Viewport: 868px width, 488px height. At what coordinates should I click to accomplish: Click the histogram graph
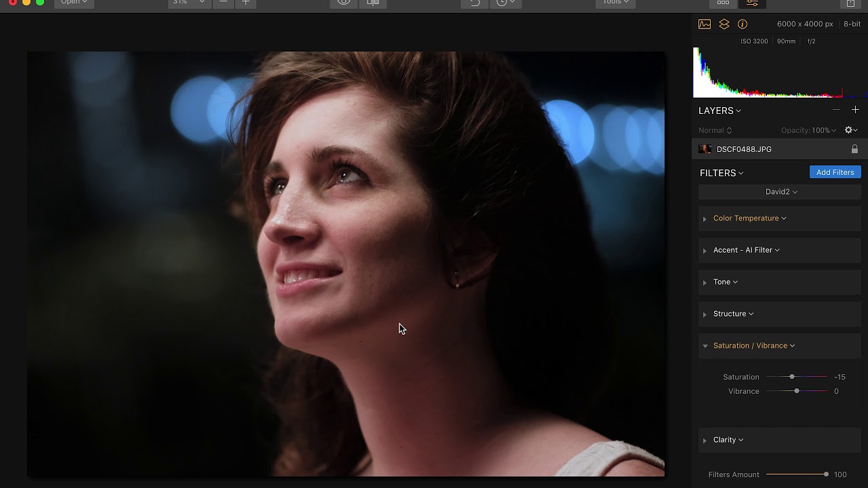coord(780,73)
